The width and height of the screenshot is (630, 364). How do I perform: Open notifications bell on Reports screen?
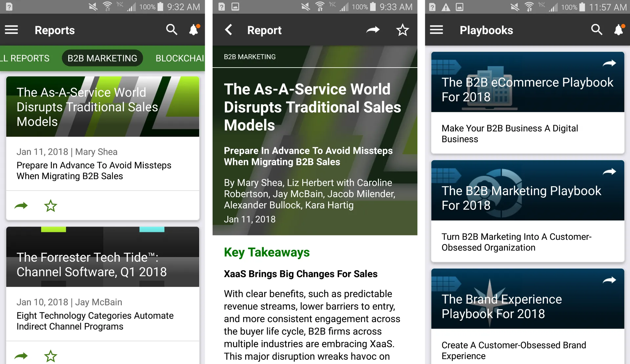pos(194,30)
